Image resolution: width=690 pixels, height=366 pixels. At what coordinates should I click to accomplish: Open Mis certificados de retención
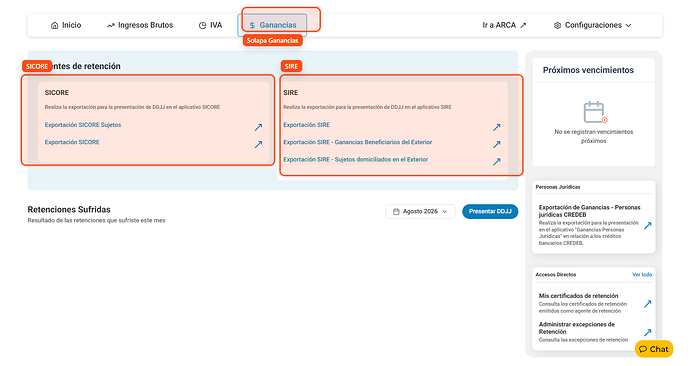pyautogui.click(x=578, y=296)
